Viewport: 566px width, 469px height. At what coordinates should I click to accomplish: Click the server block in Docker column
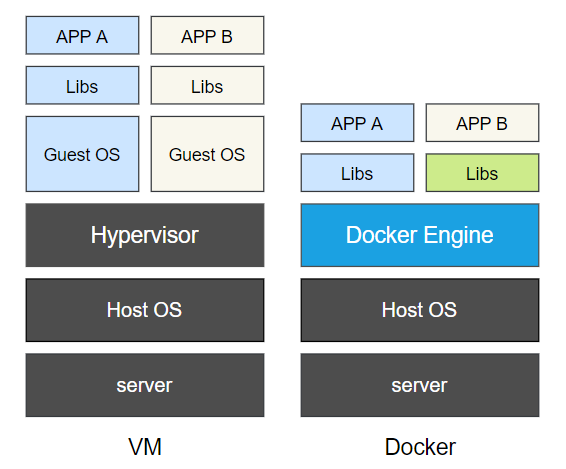tap(420, 385)
